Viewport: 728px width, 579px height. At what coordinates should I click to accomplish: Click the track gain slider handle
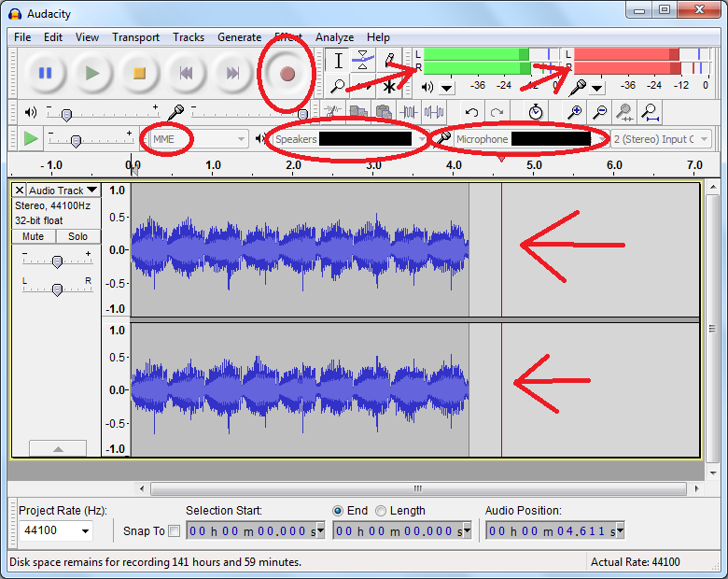58,262
